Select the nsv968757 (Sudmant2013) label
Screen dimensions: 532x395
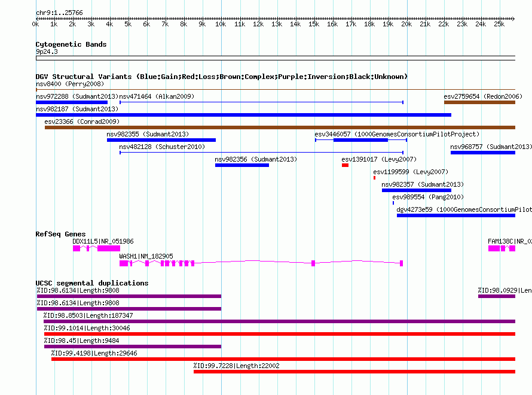pos(491,147)
